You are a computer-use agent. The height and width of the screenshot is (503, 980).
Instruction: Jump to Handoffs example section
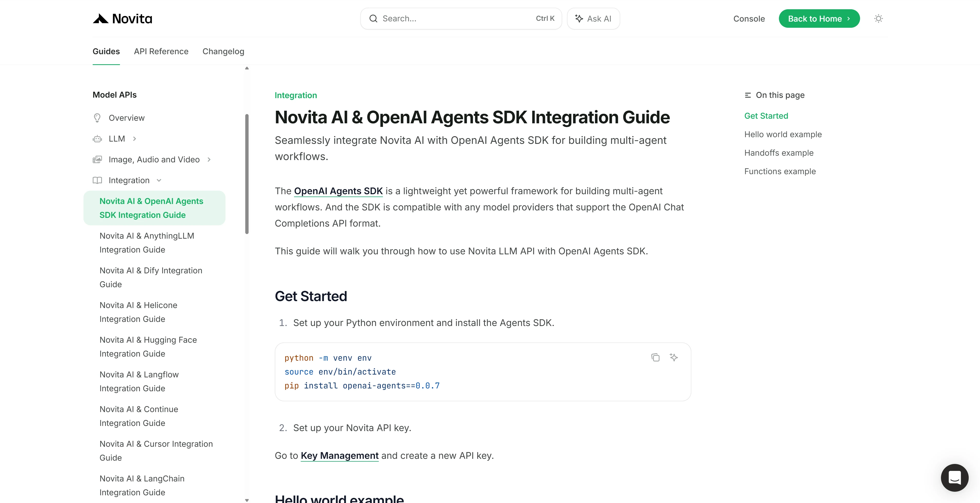[779, 153]
